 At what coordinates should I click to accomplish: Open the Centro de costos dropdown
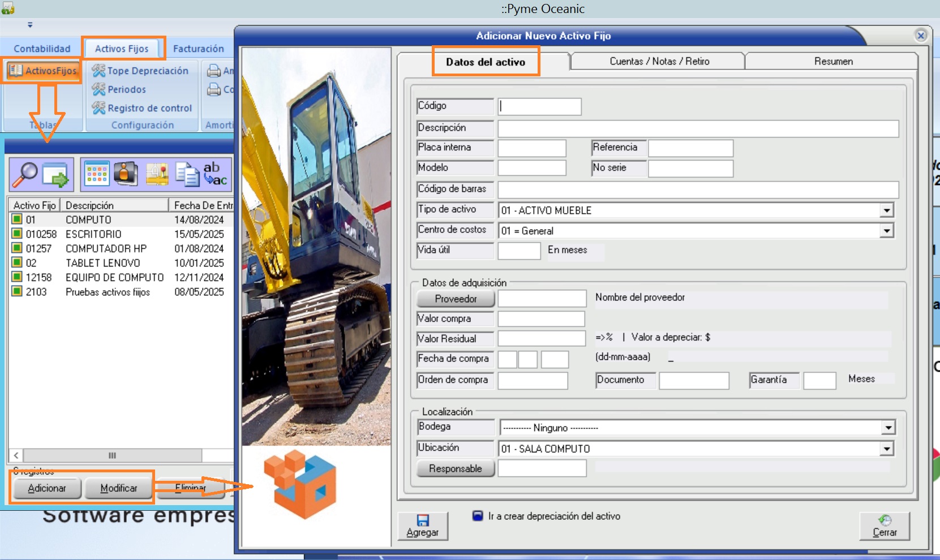(x=886, y=231)
